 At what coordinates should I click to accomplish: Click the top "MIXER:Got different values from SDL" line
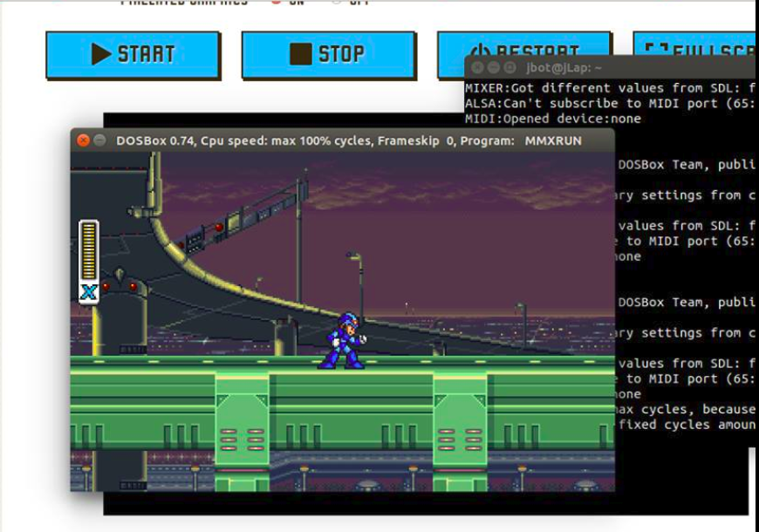point(610,88)
